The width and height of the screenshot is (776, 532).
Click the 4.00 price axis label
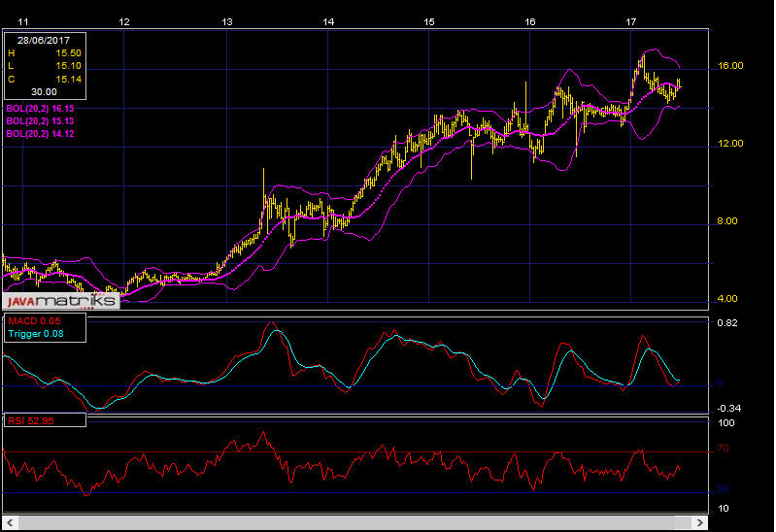(727, 299)
